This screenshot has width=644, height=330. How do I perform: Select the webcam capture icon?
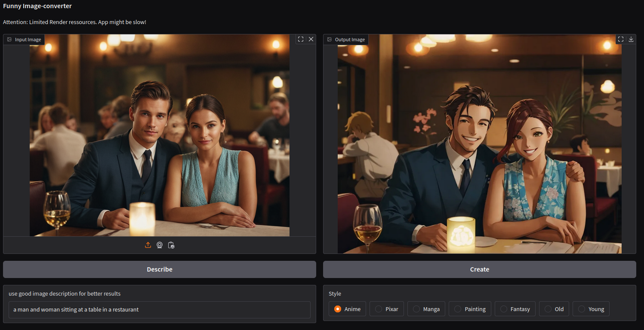tap(160, 245)
